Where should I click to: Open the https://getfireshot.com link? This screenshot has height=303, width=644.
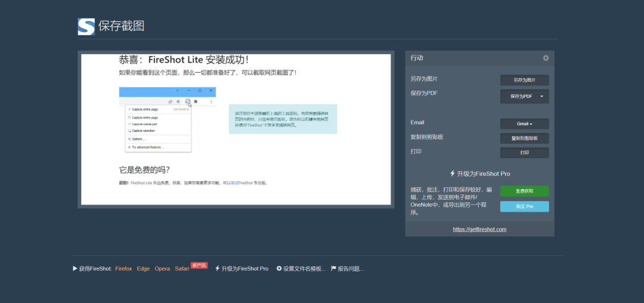click(479, 229)
